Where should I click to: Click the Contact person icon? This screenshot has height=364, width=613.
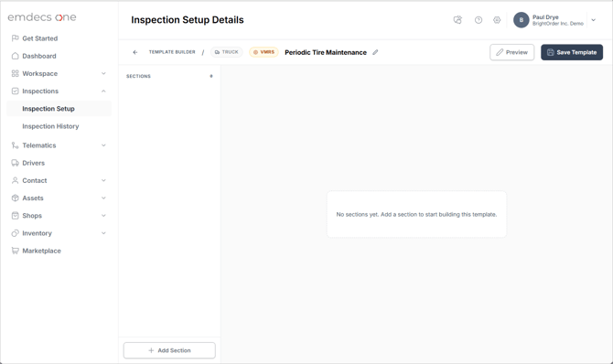(x=16, y=181)
